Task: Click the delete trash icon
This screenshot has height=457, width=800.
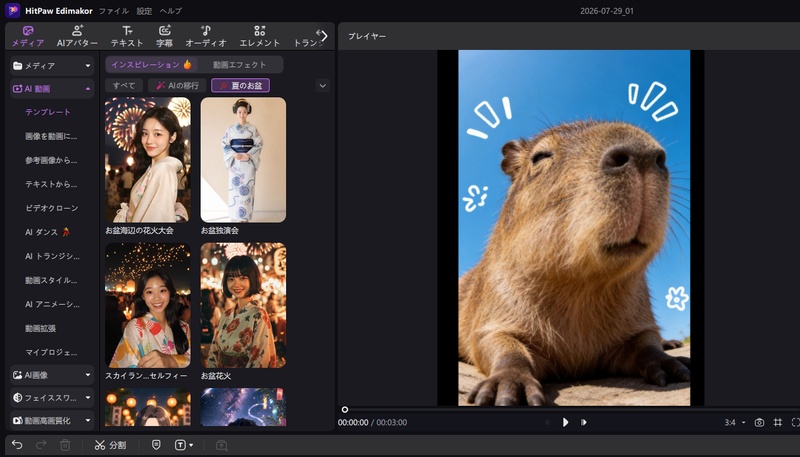Action: [65, 445]
